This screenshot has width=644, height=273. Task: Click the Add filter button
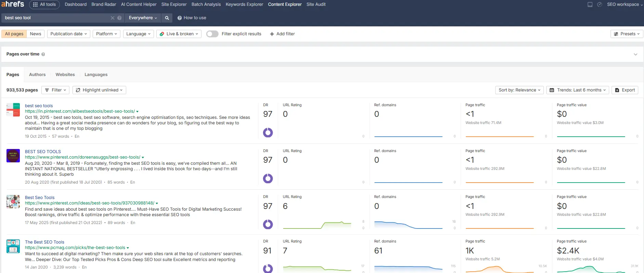coord(282,34)
